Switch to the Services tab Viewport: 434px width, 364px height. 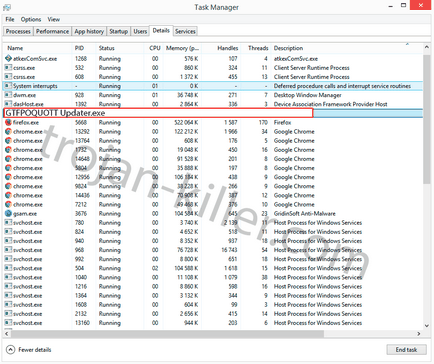point(185,31)
